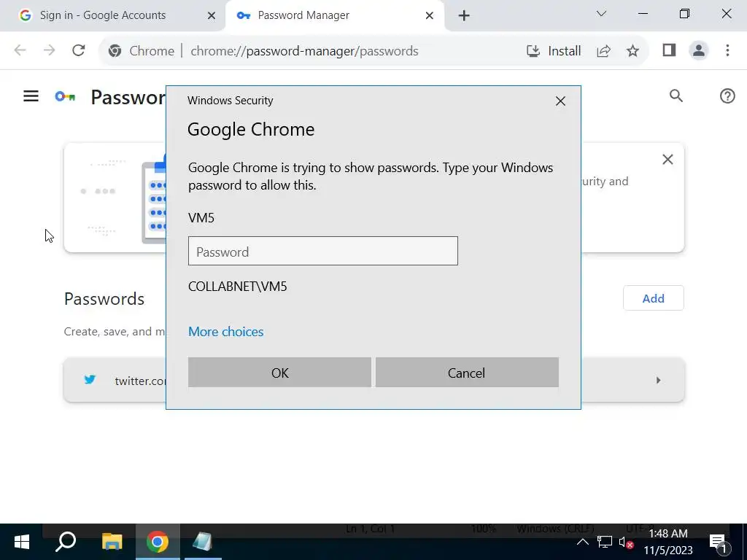Image resolution: width=747 pixels, height=560 pixels.
Task: Open the Password Manager hamburger menu
Action: (31, 97)
